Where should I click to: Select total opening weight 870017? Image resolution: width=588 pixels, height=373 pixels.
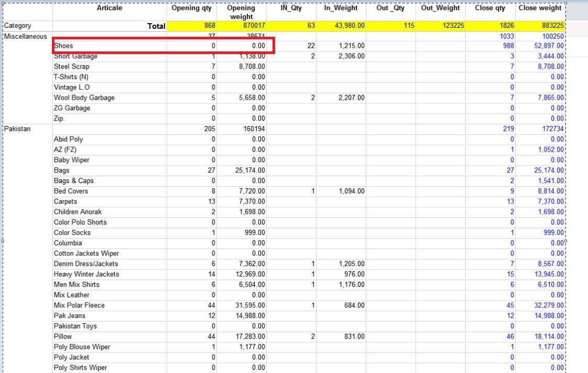point(254,26)
